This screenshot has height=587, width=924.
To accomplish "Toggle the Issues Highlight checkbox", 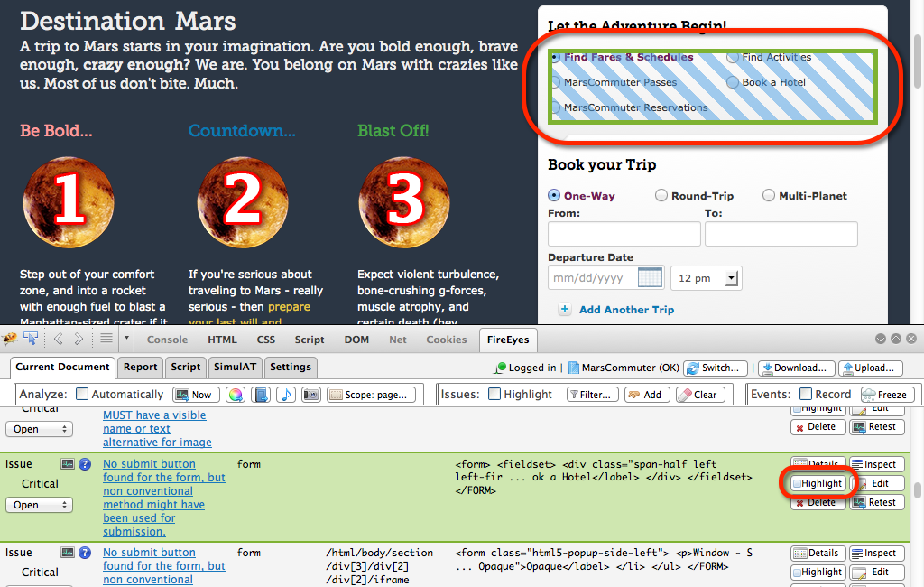I will tap(495, 394).
